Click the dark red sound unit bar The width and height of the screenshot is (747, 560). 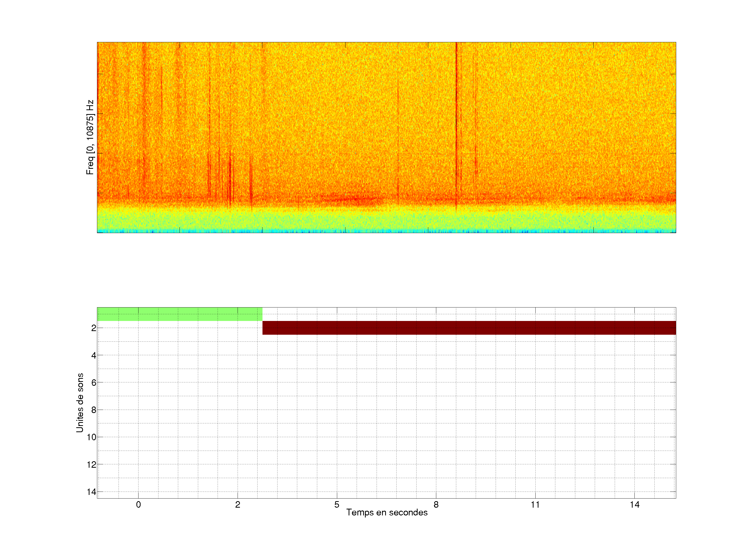coord(469,328)
